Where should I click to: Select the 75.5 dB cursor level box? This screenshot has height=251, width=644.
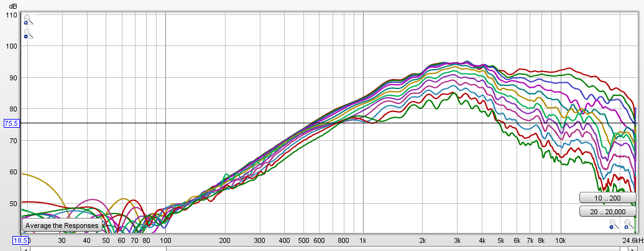point(11,123)
